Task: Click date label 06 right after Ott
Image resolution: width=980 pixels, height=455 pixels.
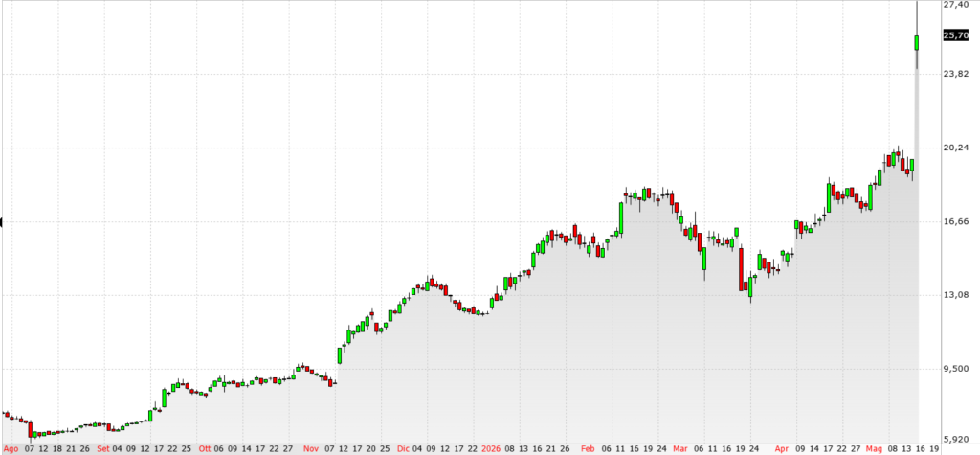Action: pyautogui.click(x=219, y=448)
